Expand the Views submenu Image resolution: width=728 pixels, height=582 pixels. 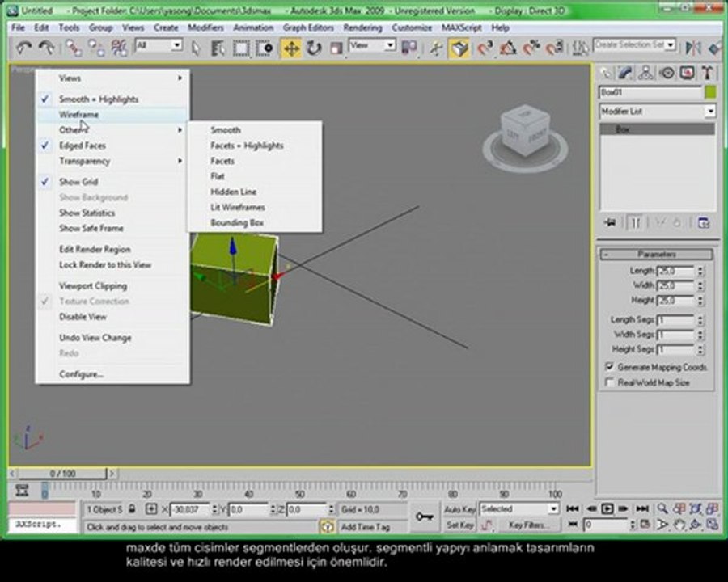click(112, 78)
